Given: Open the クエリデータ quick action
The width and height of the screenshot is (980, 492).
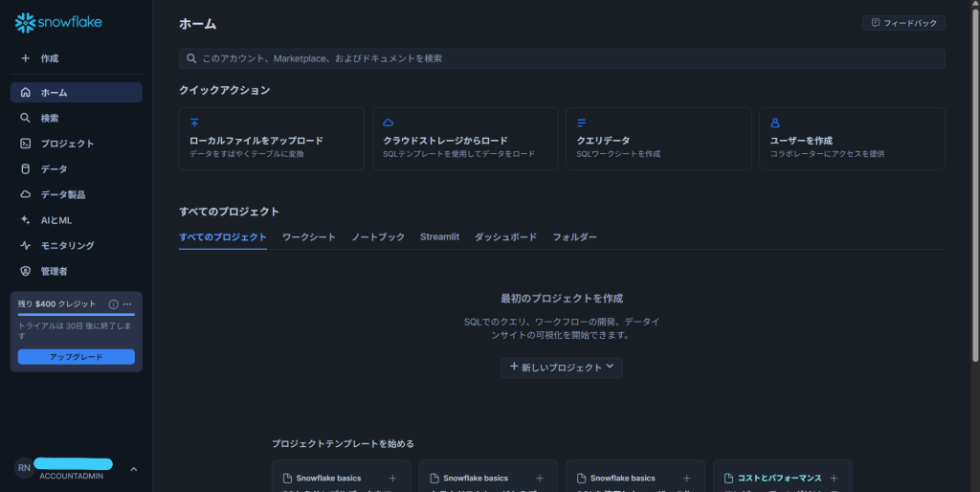Looking at the screenshot, I should (x=658, y=139).
